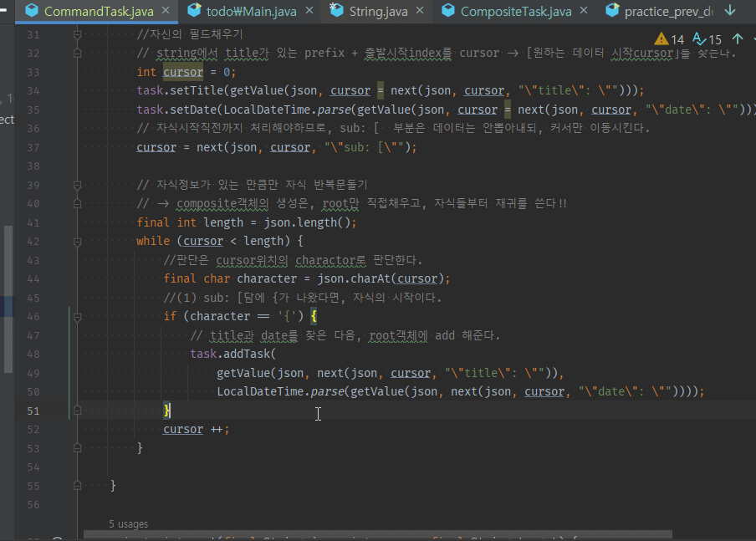Switch to the CommandTask.java tab
This screenshot has height=541, width=756.
coord(99,11)
